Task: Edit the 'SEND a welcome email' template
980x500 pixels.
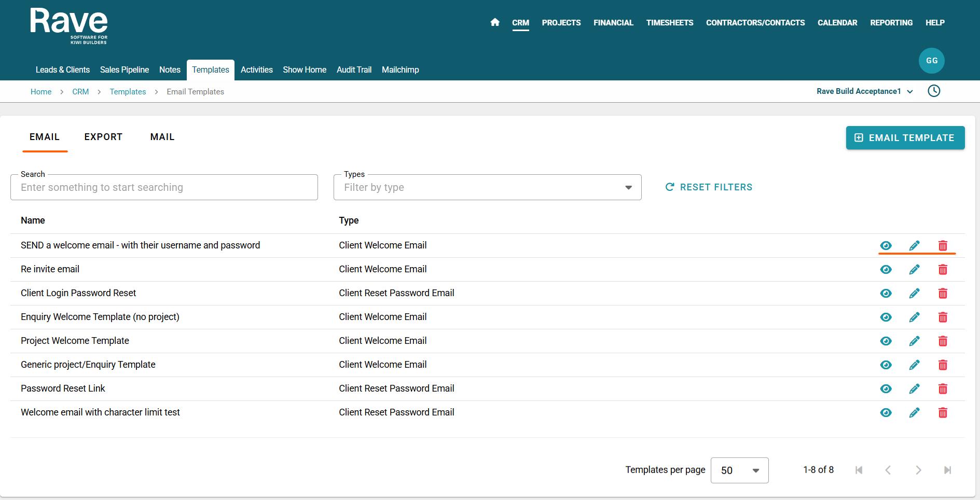Action: click(x=915, y=245)
